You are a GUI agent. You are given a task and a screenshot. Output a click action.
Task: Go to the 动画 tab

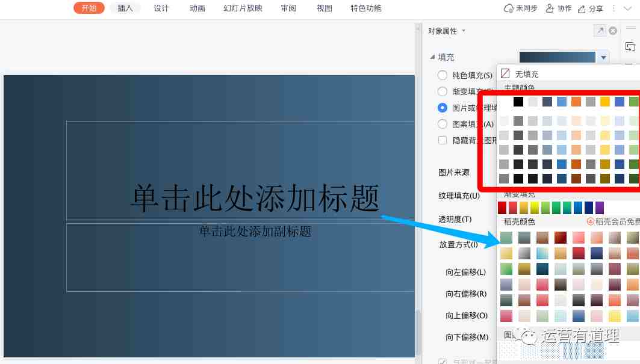coord(197,8)
